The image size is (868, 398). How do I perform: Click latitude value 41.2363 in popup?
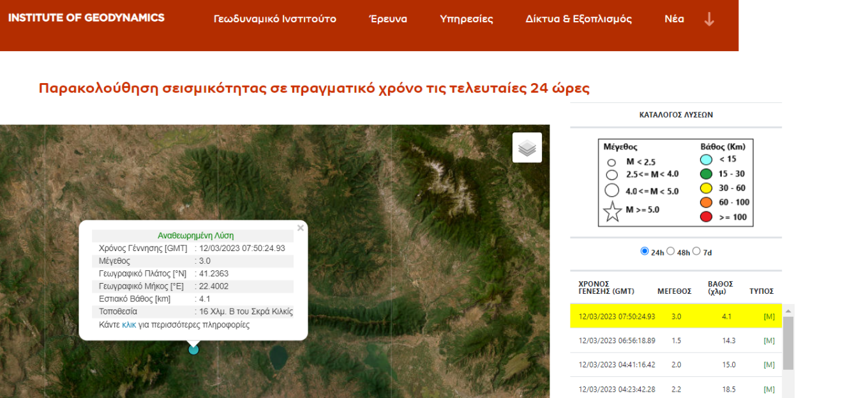click(214, 273)
